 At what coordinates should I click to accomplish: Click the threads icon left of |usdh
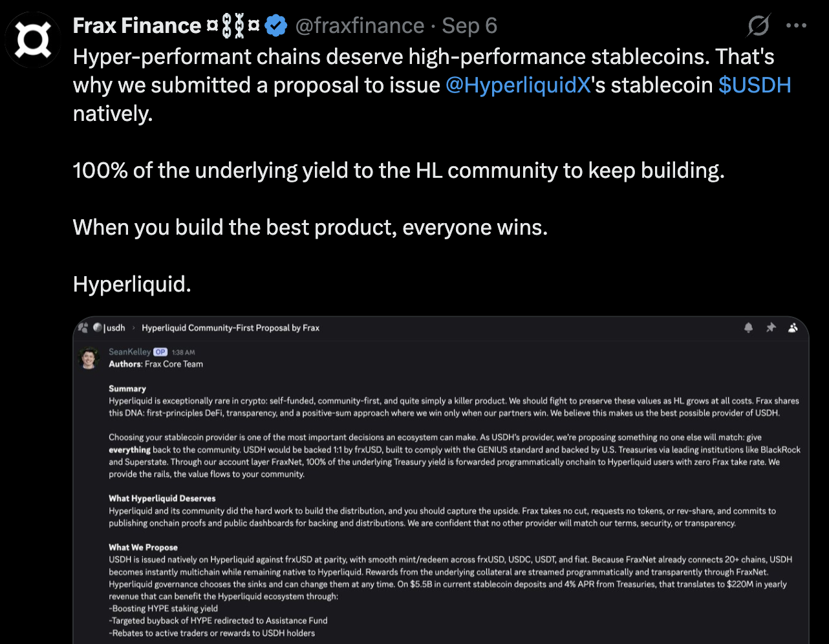(83, 328)
